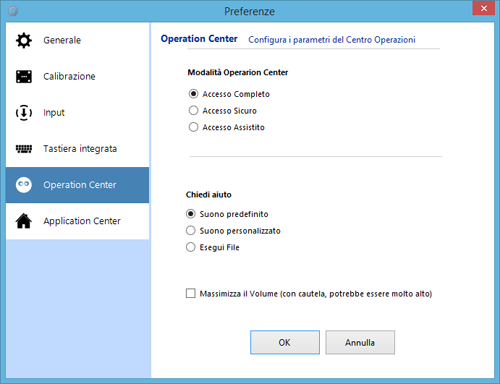Image resolution: width=500 pixels, height=384 pixels.
Task: Open the Generale section
Action: [77, 41]
